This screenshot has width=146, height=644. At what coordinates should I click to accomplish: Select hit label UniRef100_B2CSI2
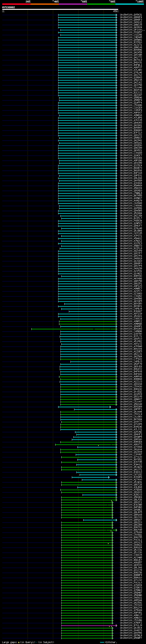[131, 93]
